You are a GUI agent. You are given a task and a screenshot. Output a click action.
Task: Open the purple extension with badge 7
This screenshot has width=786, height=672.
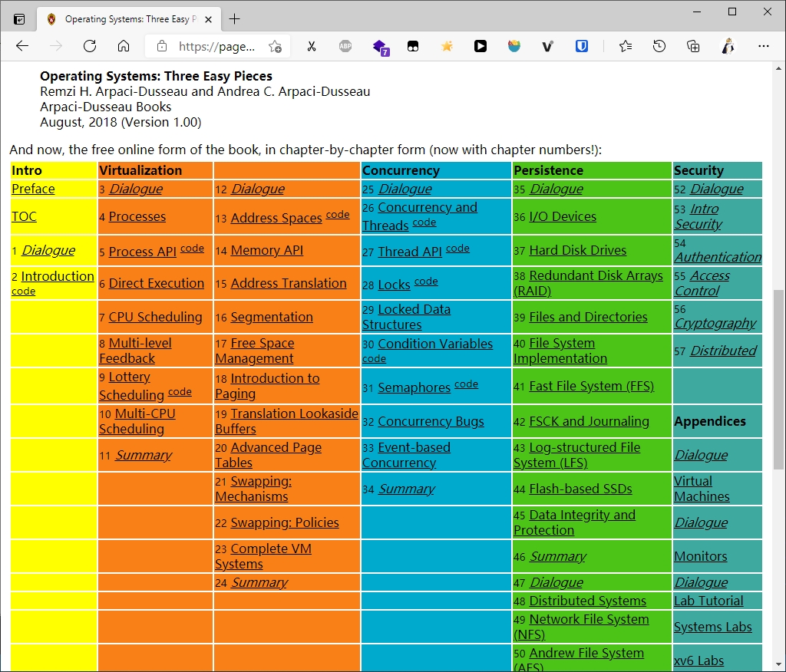[x=381, y=47]
